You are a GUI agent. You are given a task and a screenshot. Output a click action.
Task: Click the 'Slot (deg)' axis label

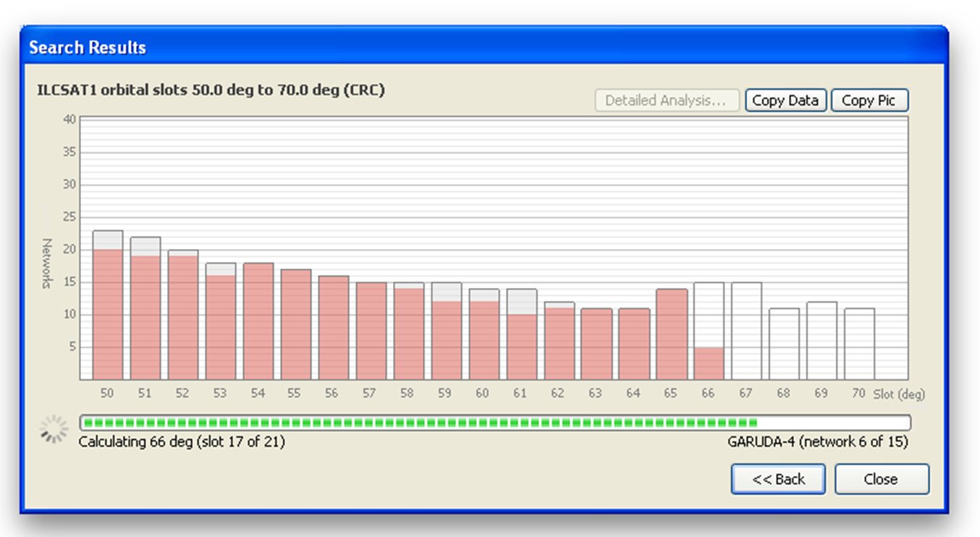point(899,394)
